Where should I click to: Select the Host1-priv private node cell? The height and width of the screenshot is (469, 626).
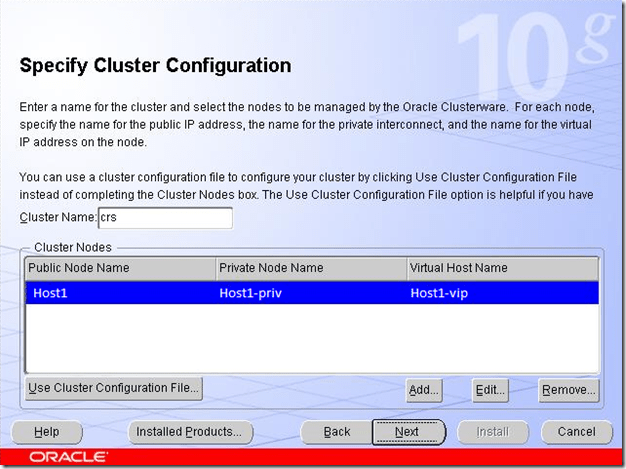(311, 293)
